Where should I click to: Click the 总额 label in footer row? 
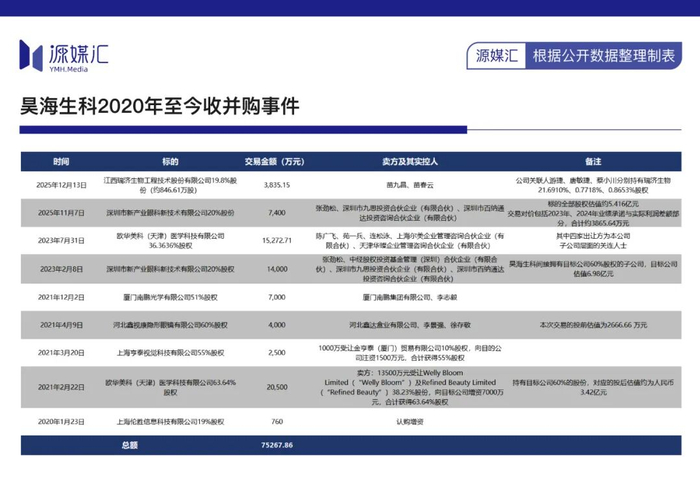(129, 445)
